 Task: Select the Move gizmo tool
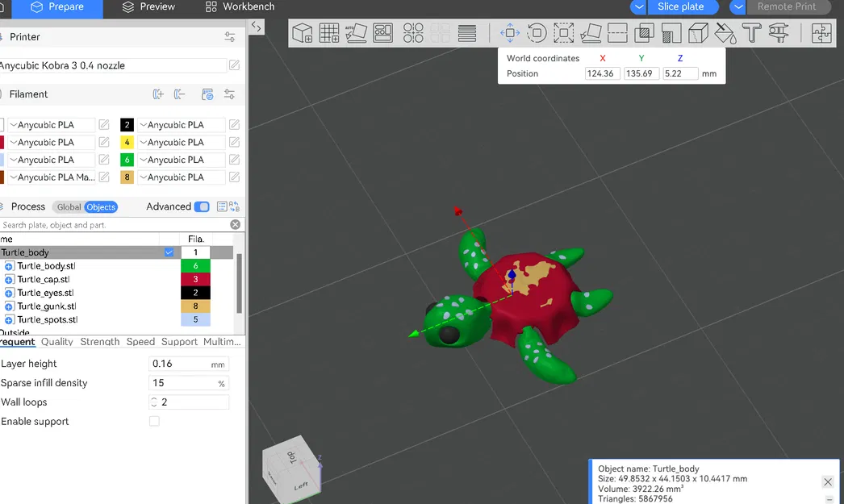pyautogui.click(x=510, y=33)
